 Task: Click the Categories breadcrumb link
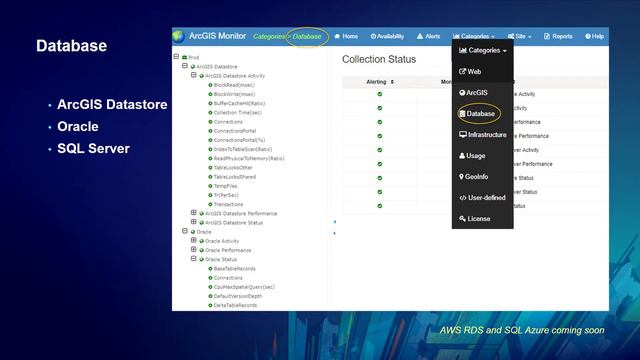coord(269,36)
